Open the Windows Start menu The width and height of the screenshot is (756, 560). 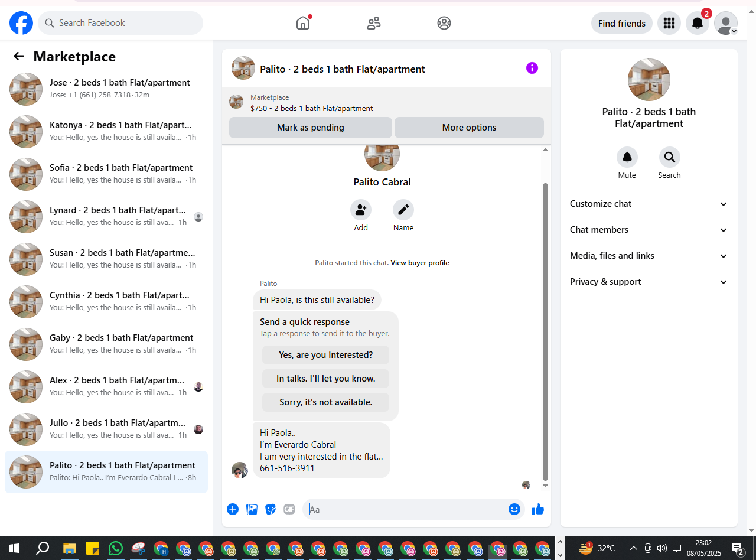click(x=14, y=548)
